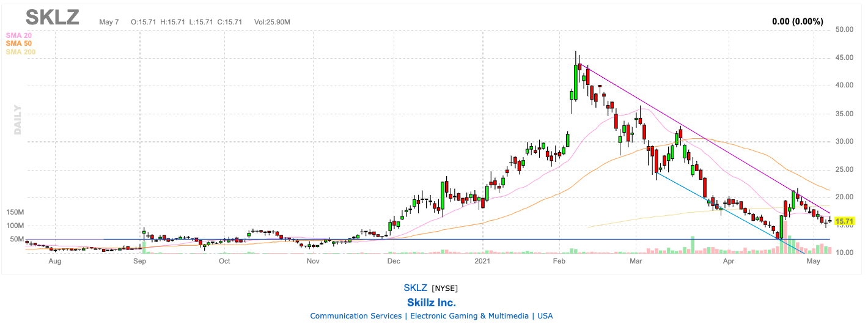868x324 pixels.
Task: Click the 0.00 (0.00%) change value
Action: click(x=798, y=21)
